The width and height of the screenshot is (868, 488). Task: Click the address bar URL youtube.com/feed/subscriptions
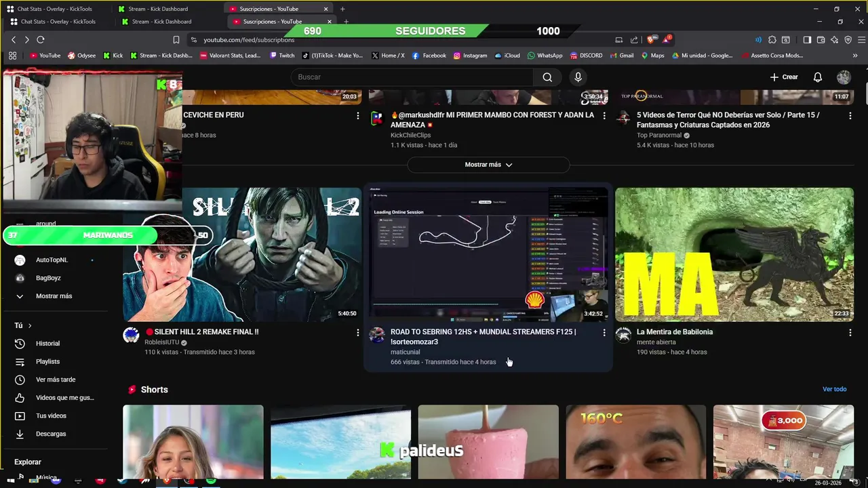point(249,40)
